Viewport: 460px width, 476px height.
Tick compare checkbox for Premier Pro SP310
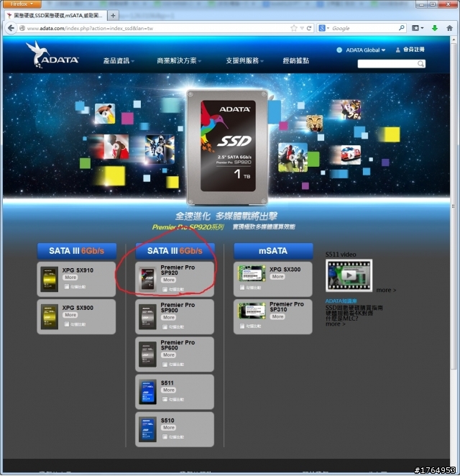pos(241,326)
